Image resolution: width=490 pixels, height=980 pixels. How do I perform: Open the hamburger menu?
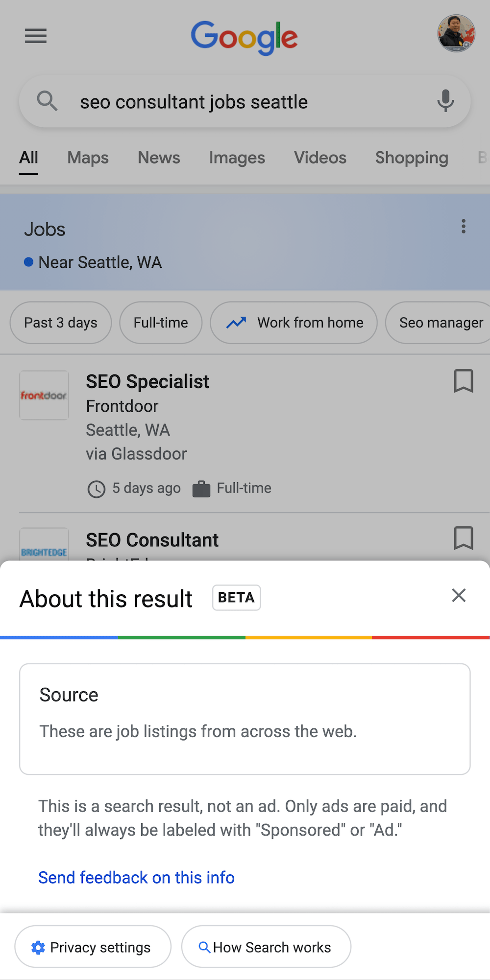pyautogui.click(x=36, y=36)
